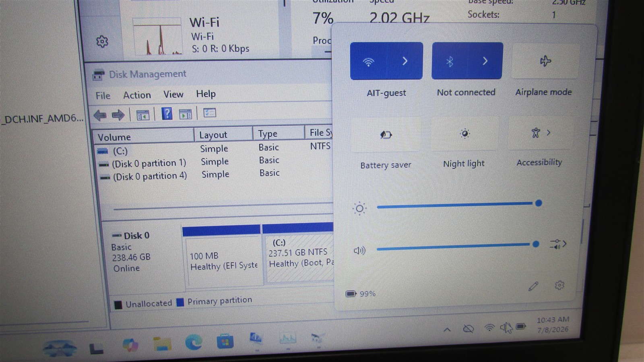Click the battery 99% indicator

click(x=361, y=294)
